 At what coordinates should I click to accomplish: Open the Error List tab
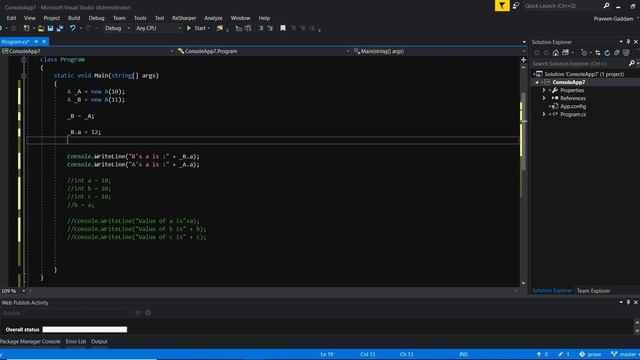76,342
